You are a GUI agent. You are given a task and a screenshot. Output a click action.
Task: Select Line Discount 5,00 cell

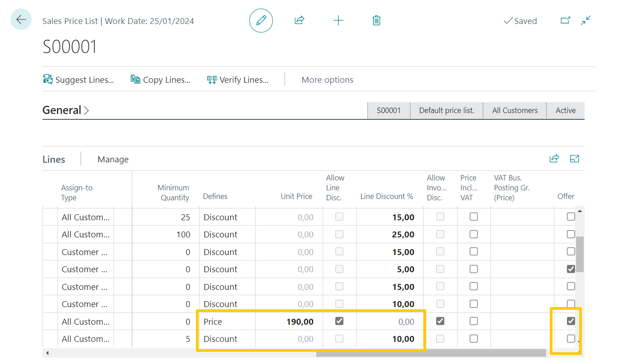390,269
